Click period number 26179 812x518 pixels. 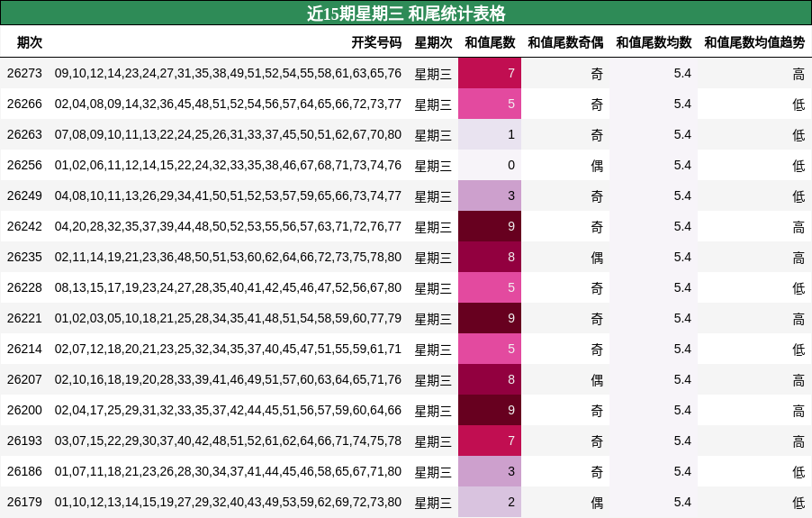click(24, 502)
